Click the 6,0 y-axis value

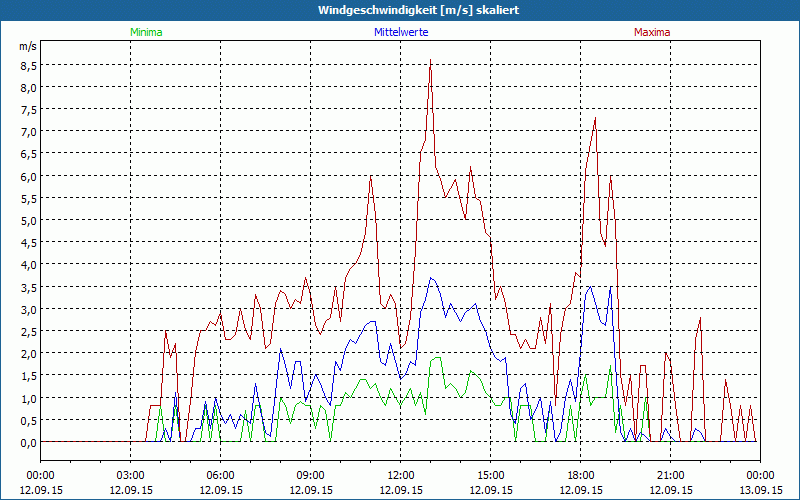coord(28,176)
